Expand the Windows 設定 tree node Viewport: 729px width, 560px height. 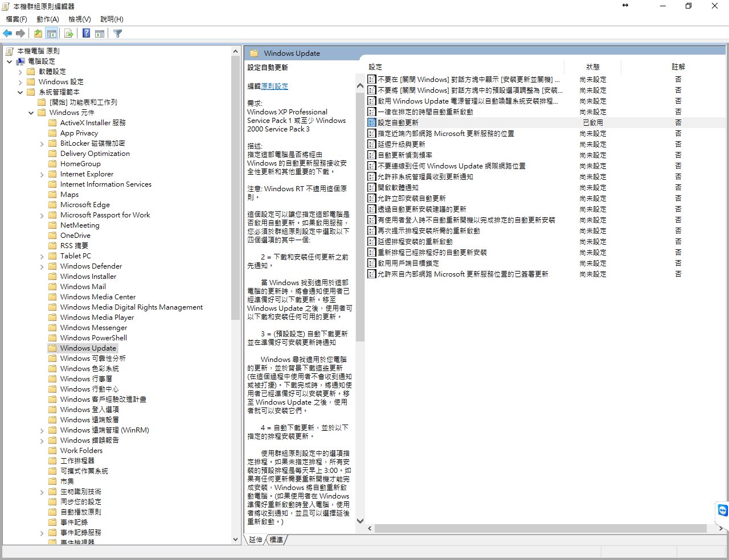pos(21,82)
